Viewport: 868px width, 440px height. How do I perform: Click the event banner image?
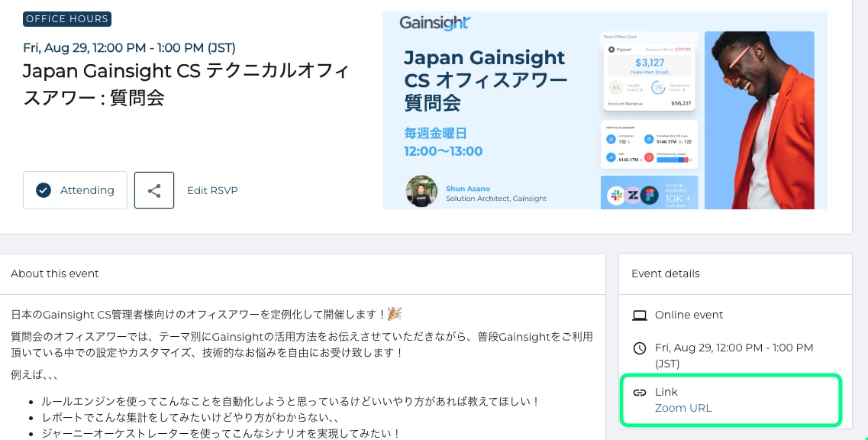605,110
